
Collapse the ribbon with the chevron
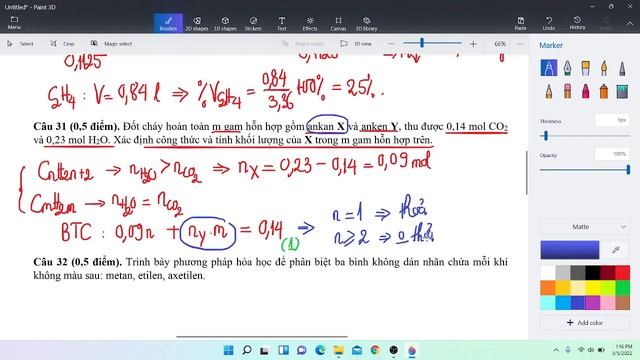pyautogui.click(x=630, y=24)
